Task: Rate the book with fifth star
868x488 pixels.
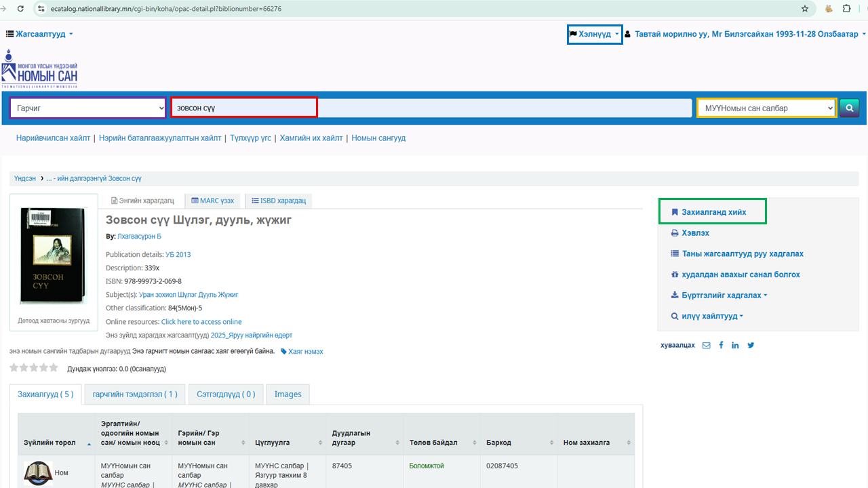Action: pyautogui.click(x=54, y=368)
